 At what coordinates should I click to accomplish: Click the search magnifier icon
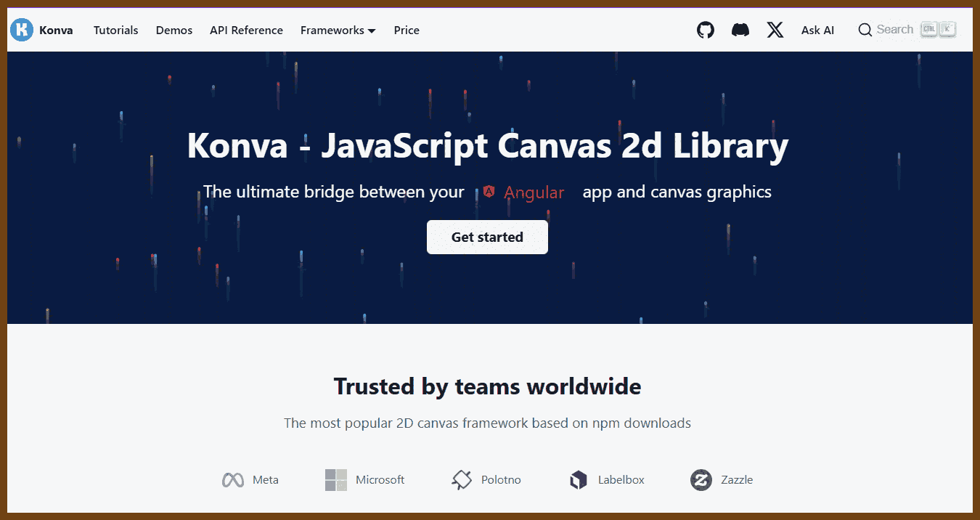(865, 30)
